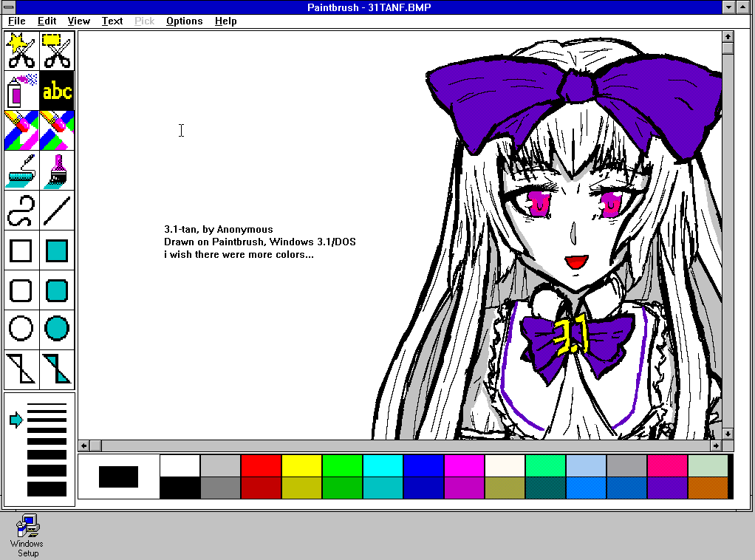Select the empty Rounded Box tool
Viewport: 755px width, 560px height.
[x=21, y=290]
